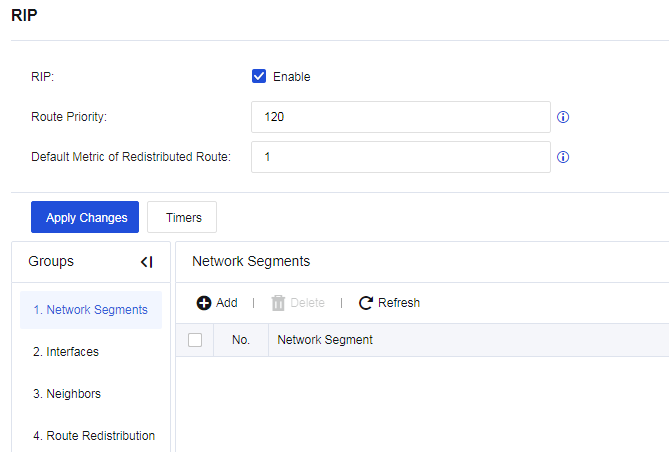This screenshot has width=669, height=452.
Task: Click the Network Segment column header
Action: pyautogui.click(x=325, y=340)
